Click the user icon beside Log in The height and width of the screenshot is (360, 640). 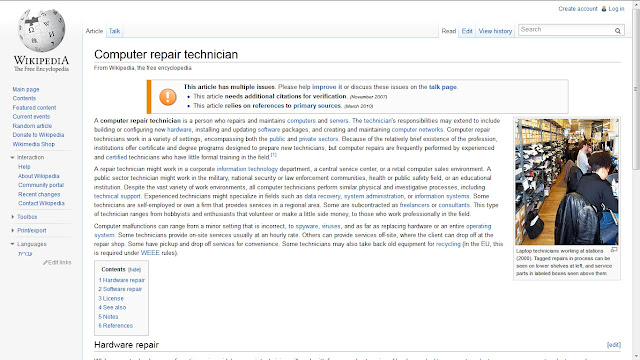coord(604,9)
